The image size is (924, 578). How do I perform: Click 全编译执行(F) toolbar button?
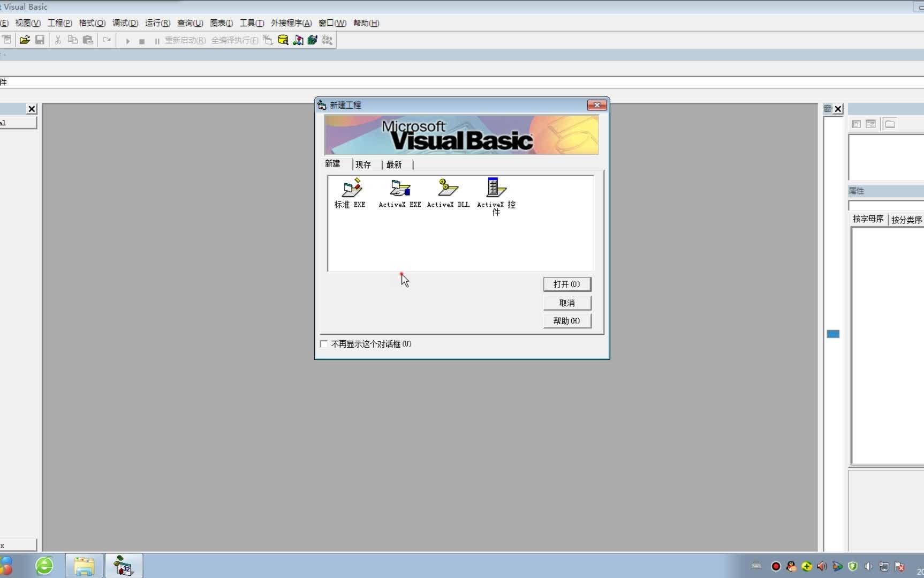tap(234, 41)
